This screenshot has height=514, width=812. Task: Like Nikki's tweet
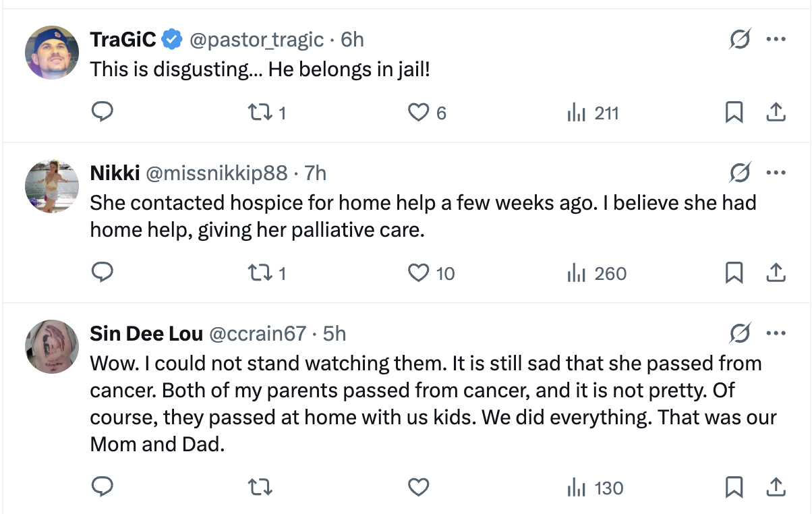coord(419,273)
